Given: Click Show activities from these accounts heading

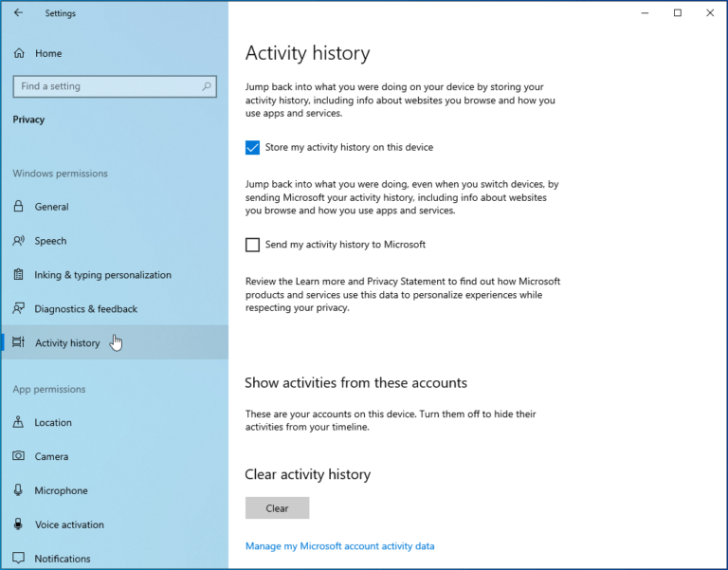Looking at the screenshot, I should click(355, 382).
